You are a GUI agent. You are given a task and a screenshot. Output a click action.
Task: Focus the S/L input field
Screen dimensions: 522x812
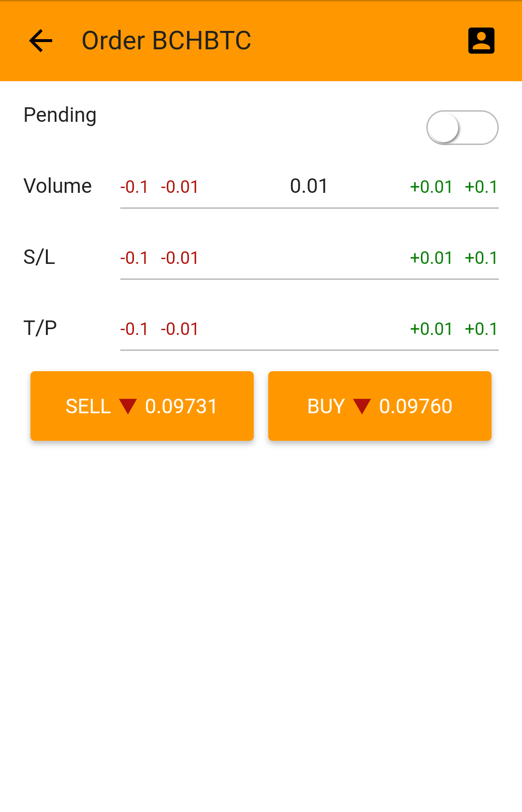[304, 258]
